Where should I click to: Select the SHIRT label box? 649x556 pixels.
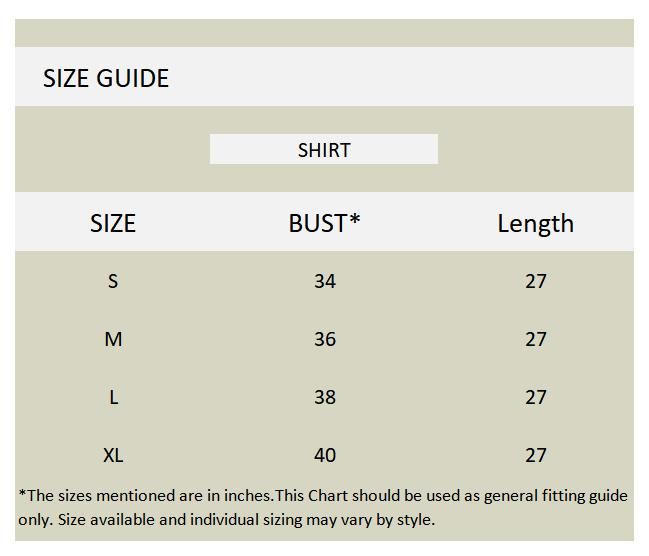(x=324, y=149)
